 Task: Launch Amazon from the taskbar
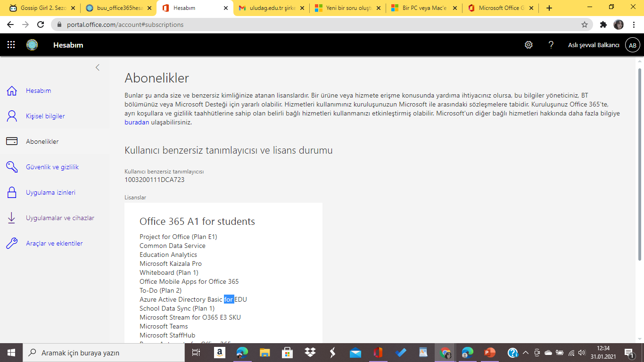point(219,353)
